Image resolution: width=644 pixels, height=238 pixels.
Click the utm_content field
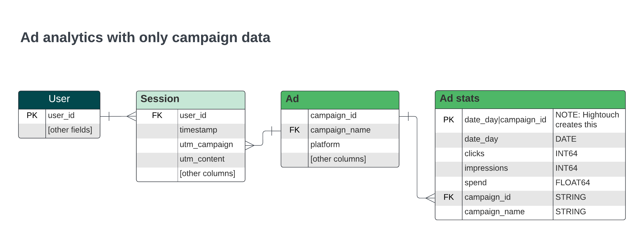click(202, 159)
